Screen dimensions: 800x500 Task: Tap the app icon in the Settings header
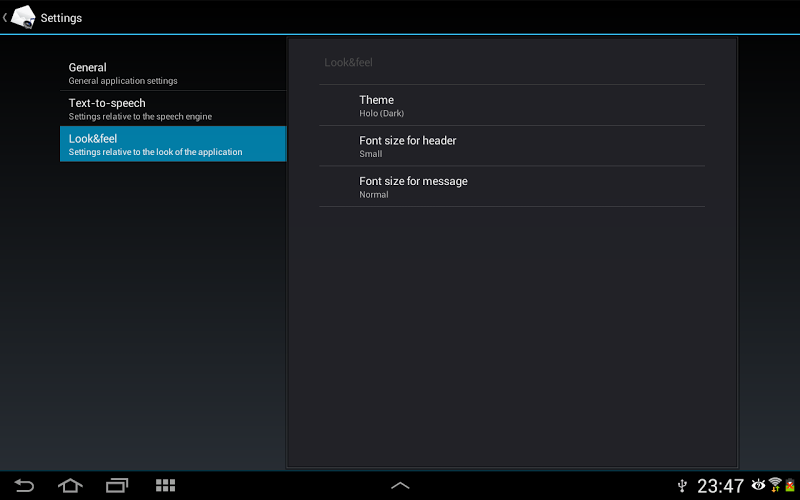[x=23, y=17]
